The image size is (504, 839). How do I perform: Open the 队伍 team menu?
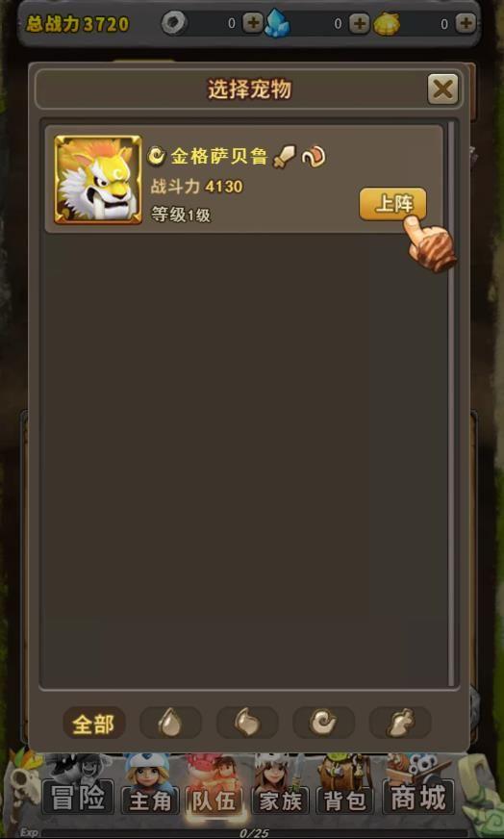(214, 801)
